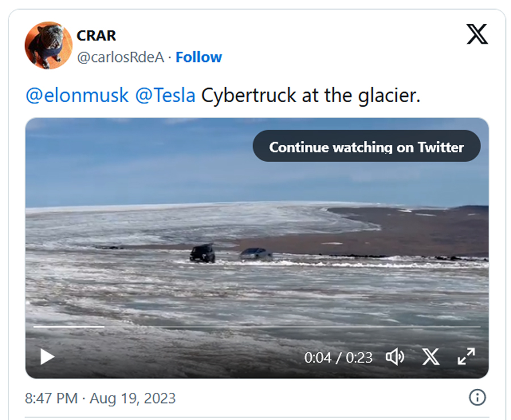Click the tweet text 'Cybertruck at the glacier'
This screenshot has height=420, width=511.
311,95
